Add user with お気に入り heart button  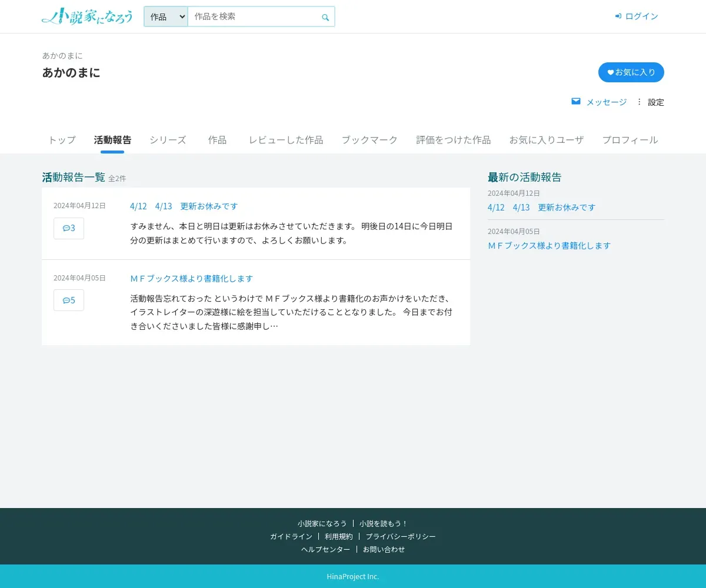click(x=631, y=72)
